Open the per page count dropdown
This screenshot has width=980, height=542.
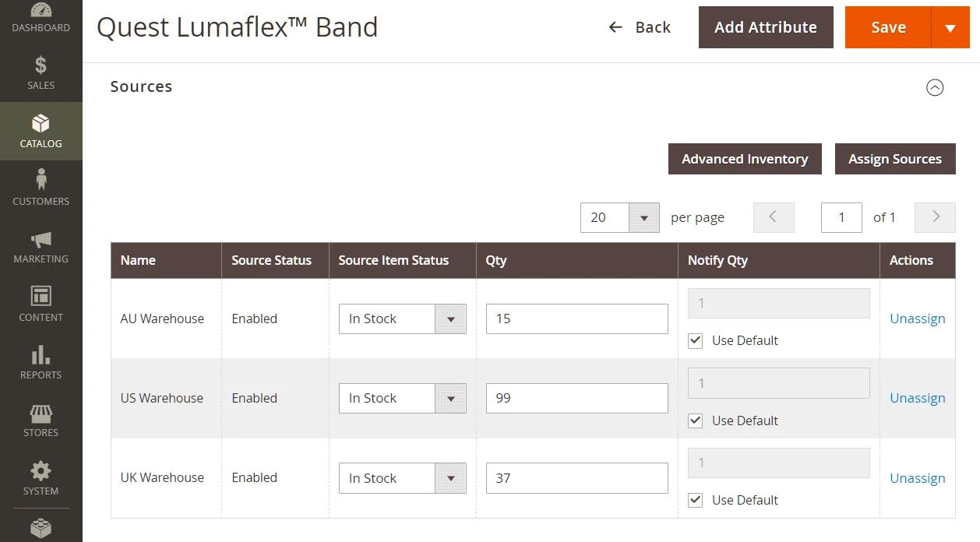tap(643, 218)
